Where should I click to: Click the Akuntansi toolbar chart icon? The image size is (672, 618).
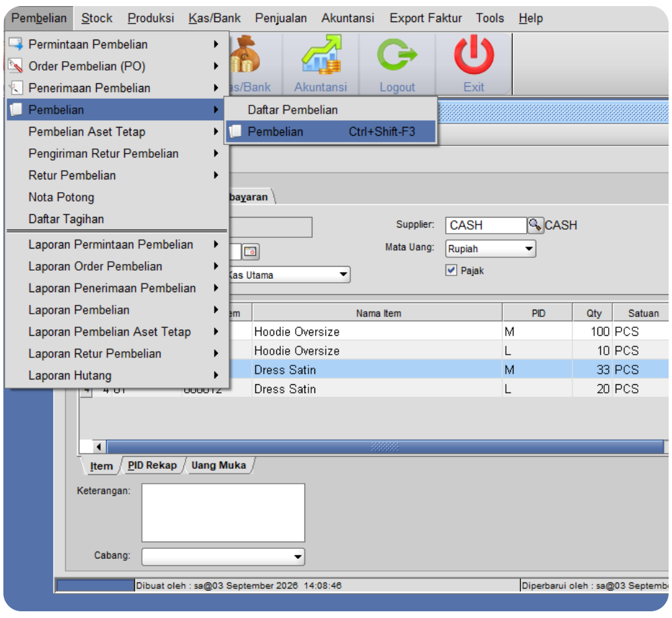click(321, 54)
